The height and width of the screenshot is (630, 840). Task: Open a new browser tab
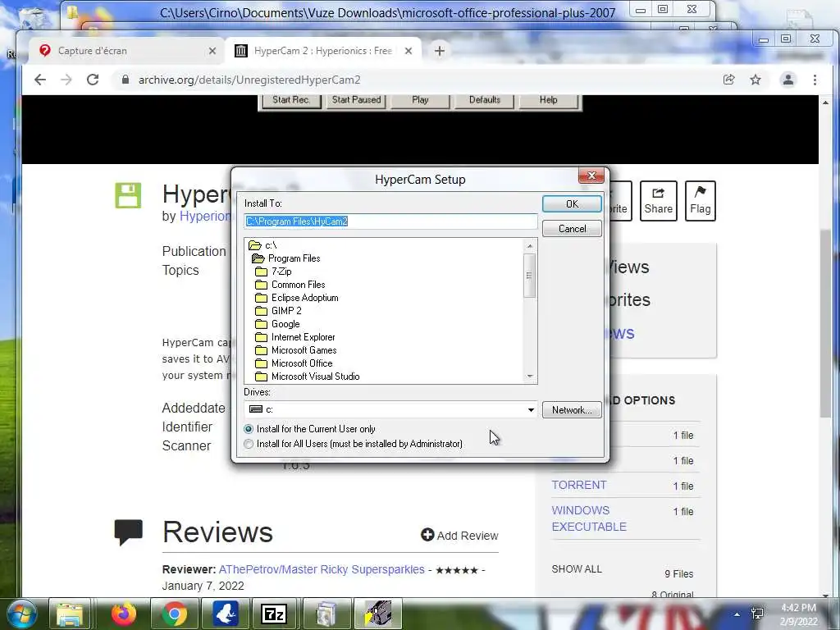pos(440,51)
